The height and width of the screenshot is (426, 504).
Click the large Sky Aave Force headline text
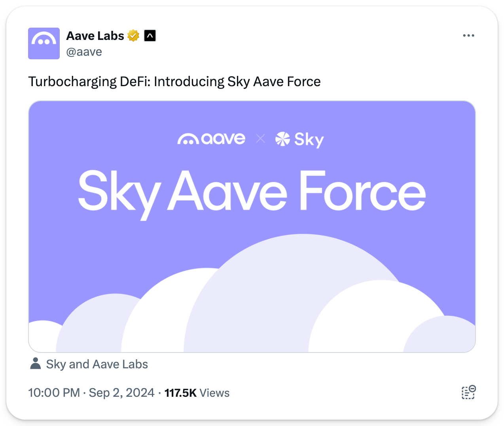click(252, 192)
